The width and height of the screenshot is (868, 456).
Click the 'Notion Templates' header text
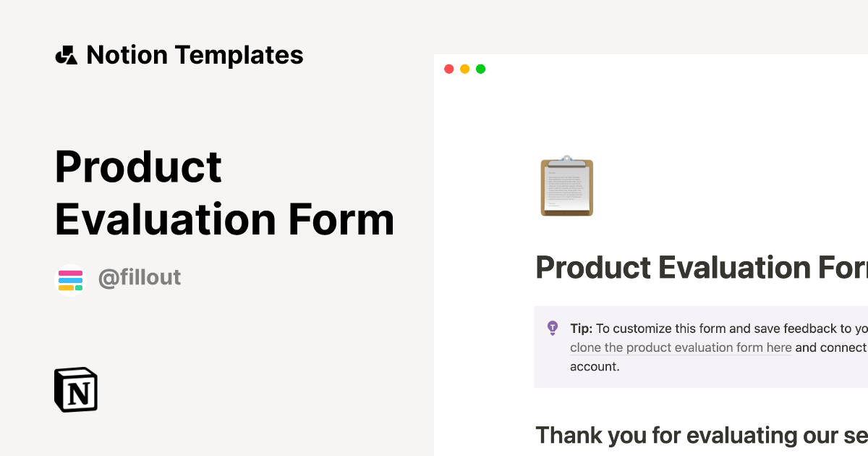click(x=195, y=54)
